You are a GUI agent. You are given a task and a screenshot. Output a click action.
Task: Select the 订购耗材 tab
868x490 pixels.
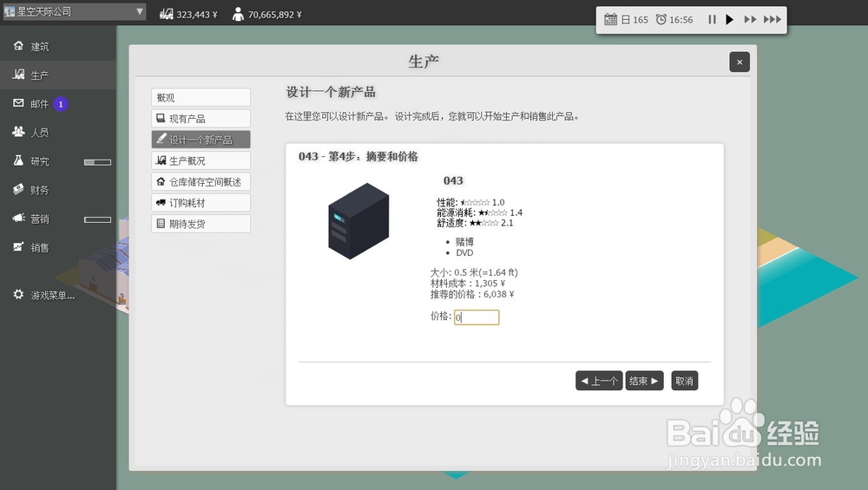201,202
